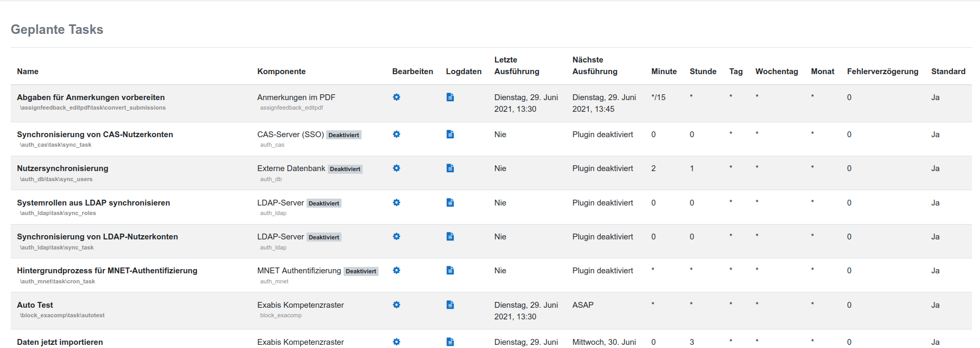Image resolution: width=980 pixels, height=348 pixels.
Task: Edit Synchronisierung von LDAP-Nutzerkonten task
Action: pos(397,237)
